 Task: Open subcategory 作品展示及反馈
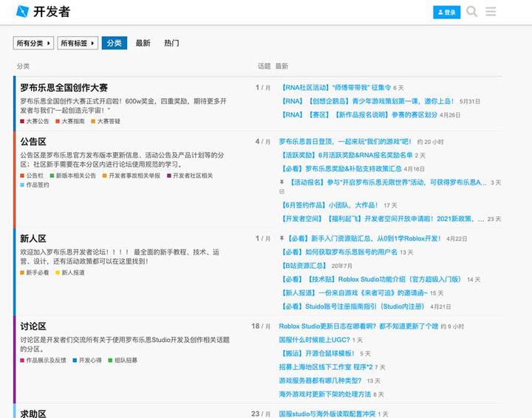[x=44, y=360]
